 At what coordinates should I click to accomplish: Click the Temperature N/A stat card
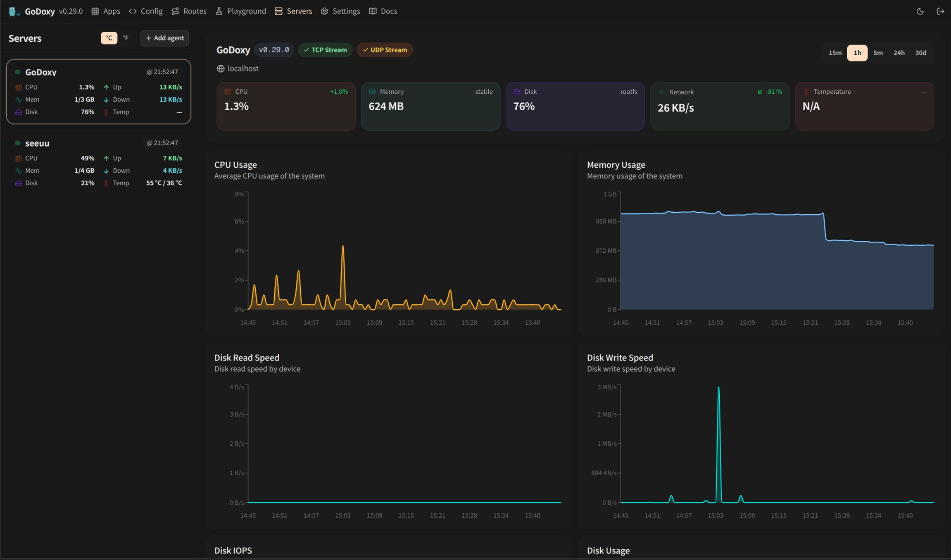coord(864,106)
